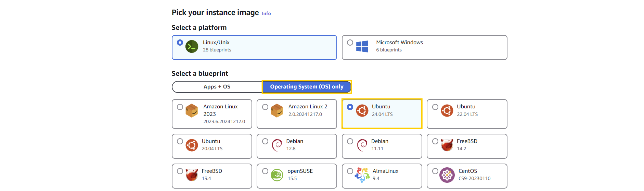Click the Debian 12.8 swirl icon
The width and height of the screenshot is (644, 191).
276,145
